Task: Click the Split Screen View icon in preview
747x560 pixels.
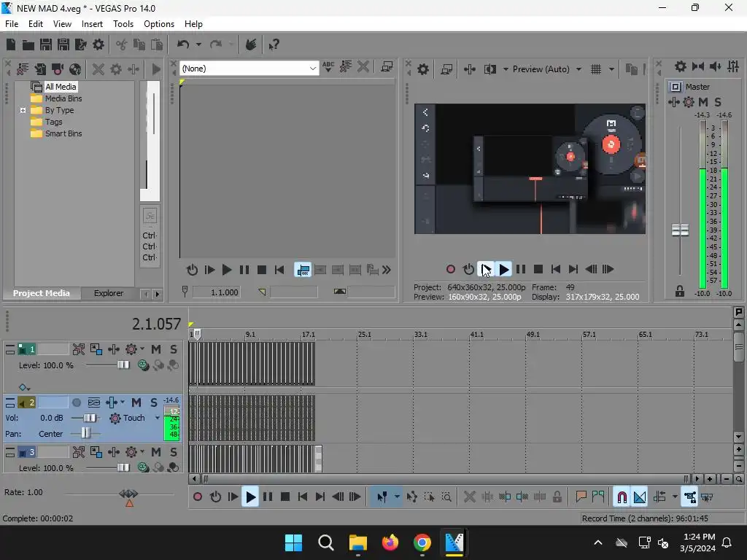Action: point(489,69)
